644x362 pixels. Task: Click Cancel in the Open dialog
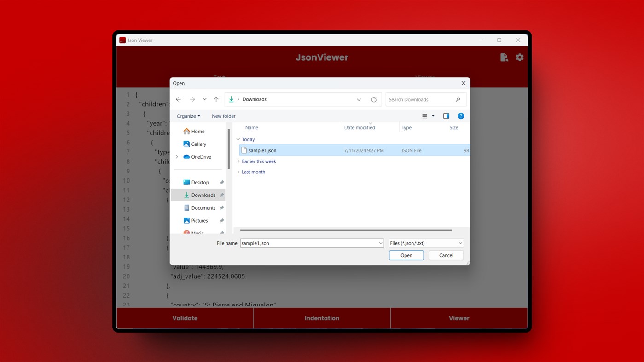(446, 255)
